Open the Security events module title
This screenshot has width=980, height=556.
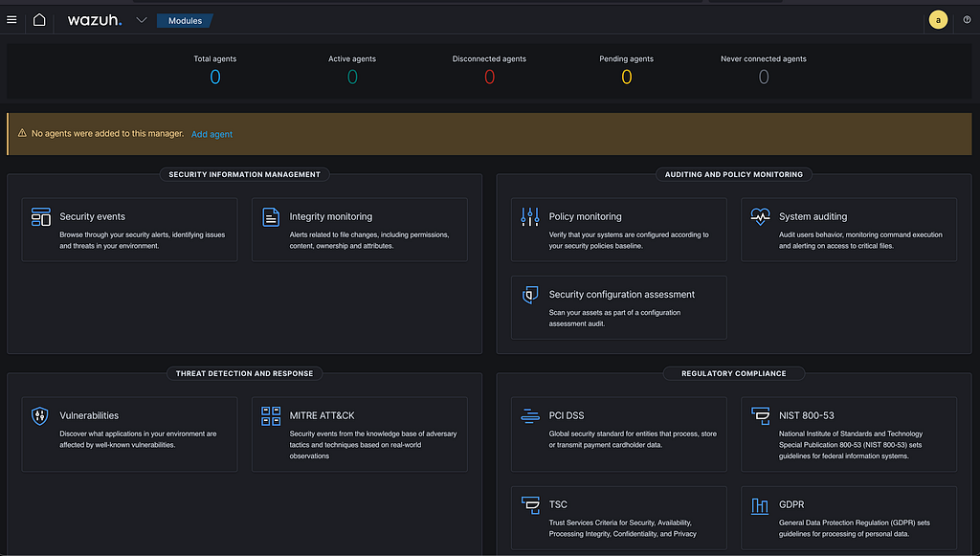[x=93, y=217]
